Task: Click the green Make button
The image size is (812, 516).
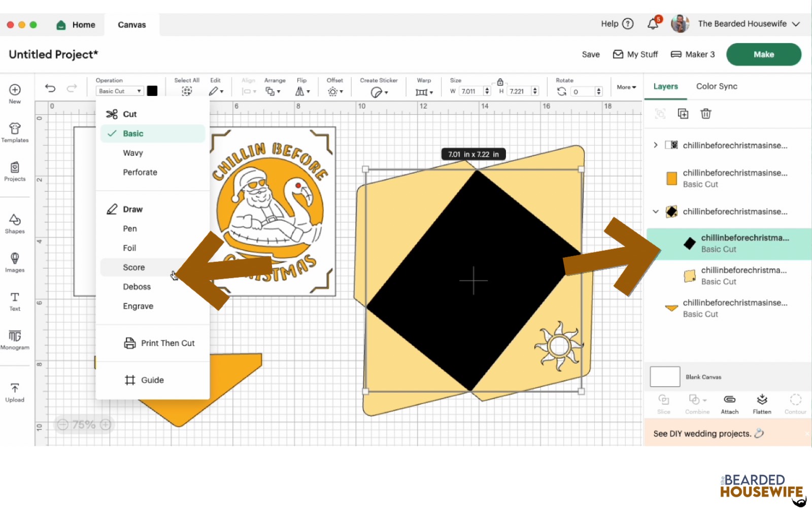Action: (764, 54)
